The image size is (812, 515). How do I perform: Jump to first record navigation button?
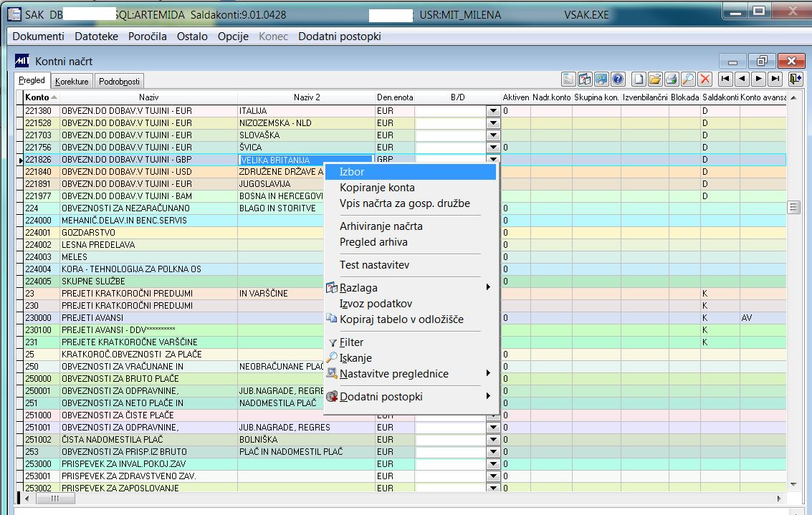pos(726,80)
